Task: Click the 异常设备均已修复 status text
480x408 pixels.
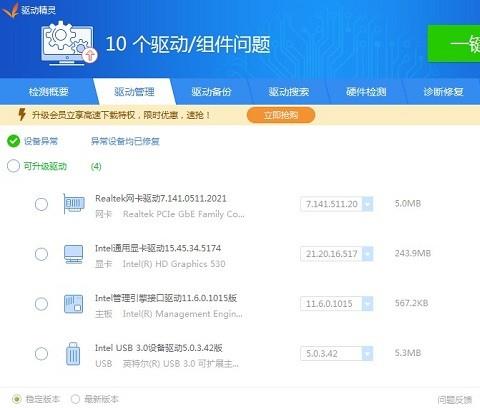Action: tap(125, 141)
